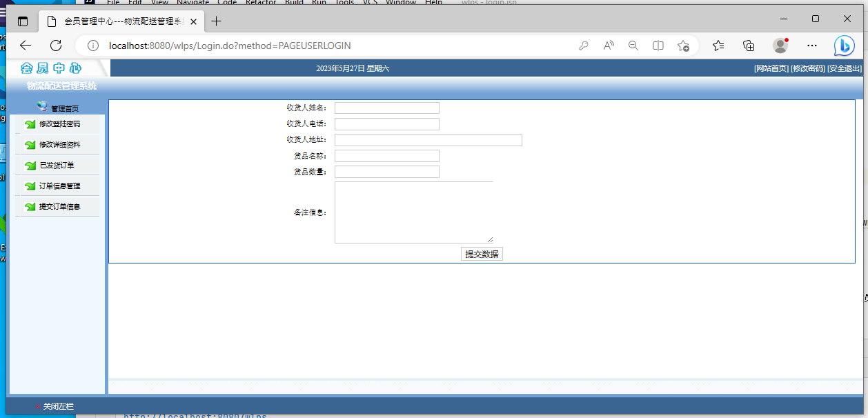Image resolution: width=868 pixels, height=418 pixels.
Task: Open Collections icon
Action: tap(749, 46)
